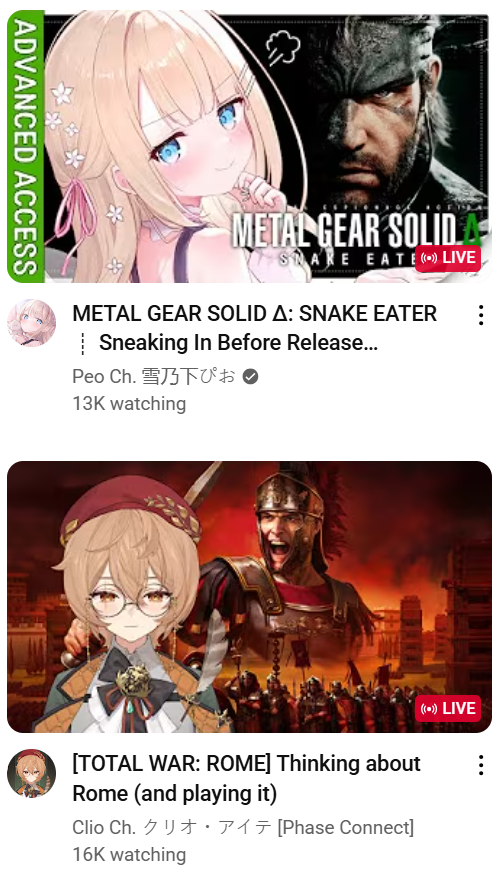Open the Metal Gear Solid stream thumbnail
Viewport: 497px width, 874px height.
[249, 146]
